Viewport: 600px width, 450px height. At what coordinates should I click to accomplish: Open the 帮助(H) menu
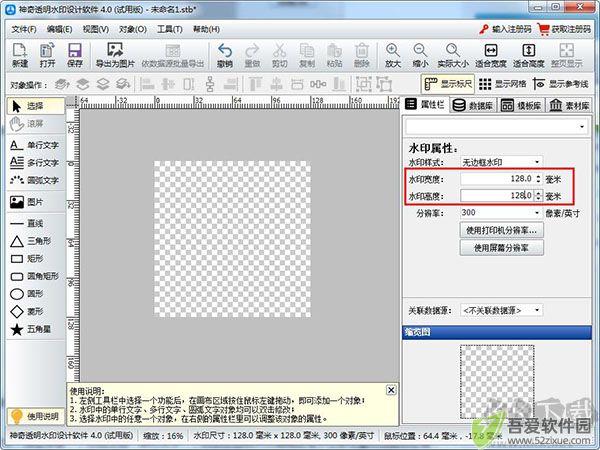click(206, 29)
